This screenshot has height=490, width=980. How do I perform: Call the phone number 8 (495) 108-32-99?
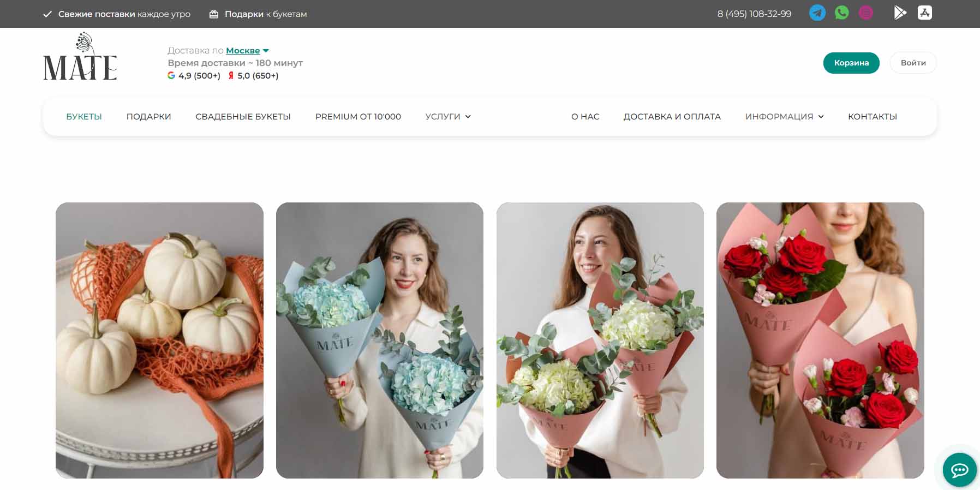click(754, 14)
